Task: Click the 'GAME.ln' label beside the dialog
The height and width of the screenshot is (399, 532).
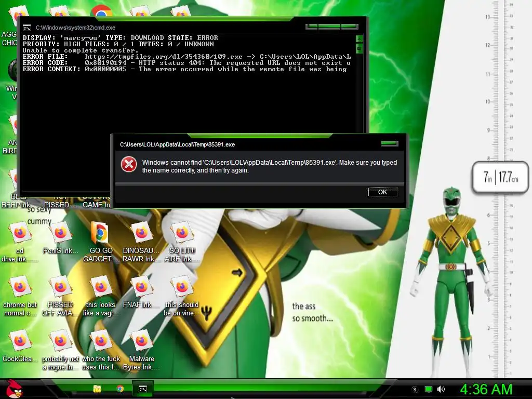Action: 96,205
